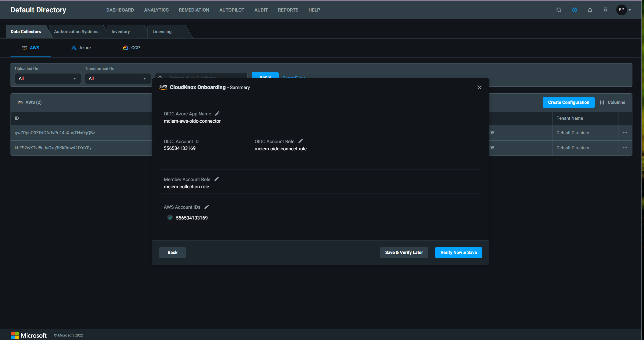Select the Azure cloud tab
644x340 pixels.
[81, 48]
